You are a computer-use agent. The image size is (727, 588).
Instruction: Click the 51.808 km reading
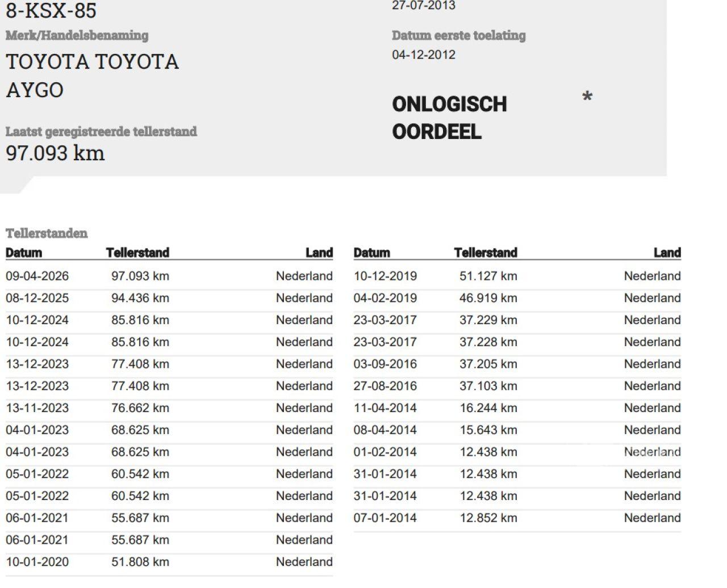[140, 562]
